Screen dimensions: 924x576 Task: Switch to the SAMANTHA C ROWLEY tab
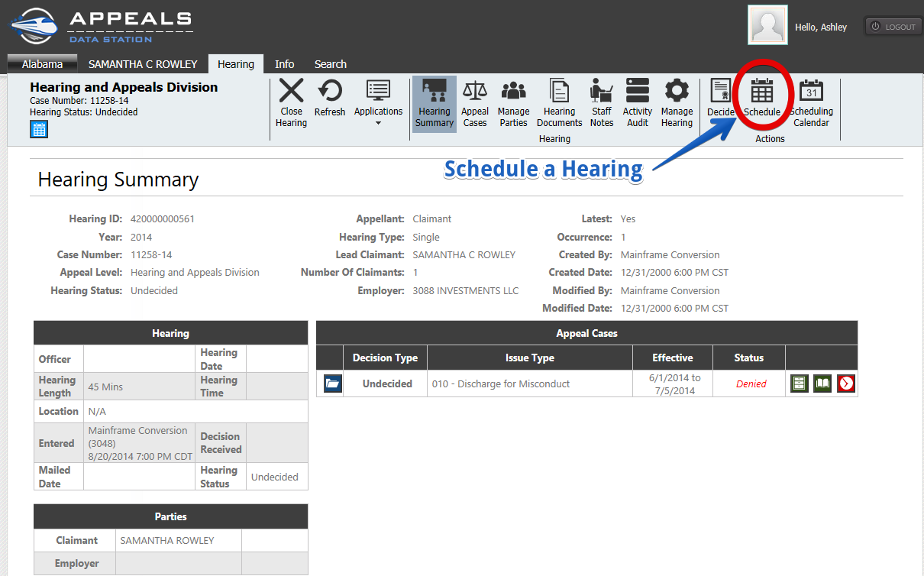143,64
